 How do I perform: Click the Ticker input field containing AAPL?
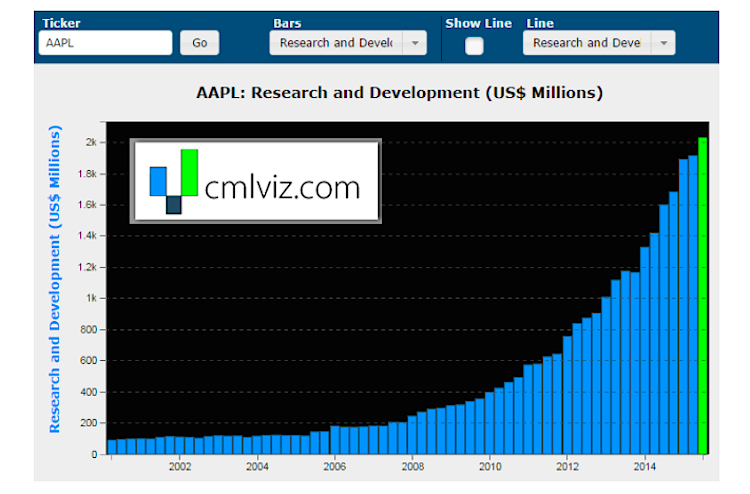105,43
